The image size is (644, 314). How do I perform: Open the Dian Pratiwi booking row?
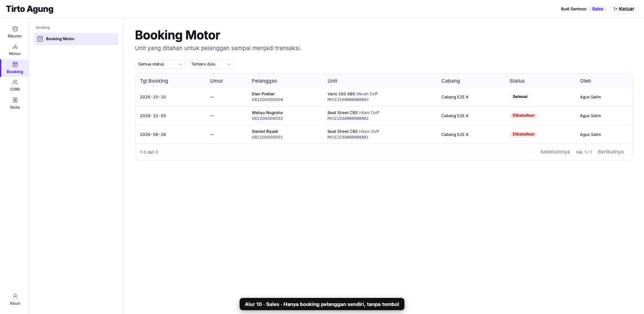[383, 97]
